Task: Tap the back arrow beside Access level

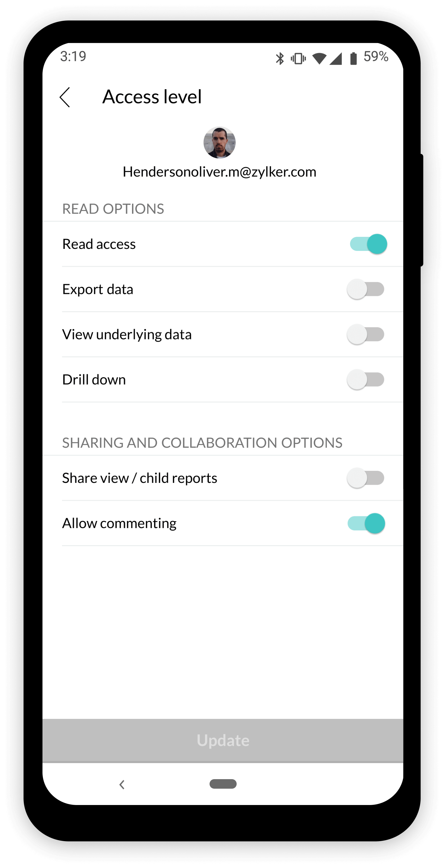Action: (x=65, y=97)
